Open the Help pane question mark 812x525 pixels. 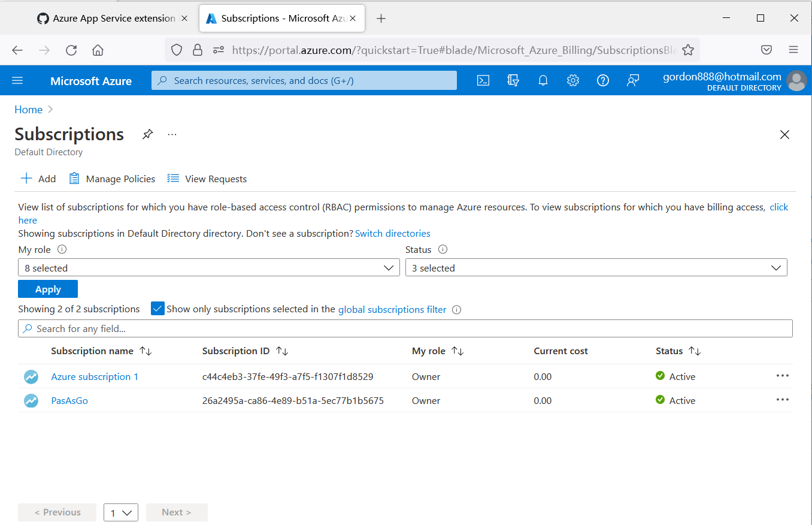(x=602, y=80)
